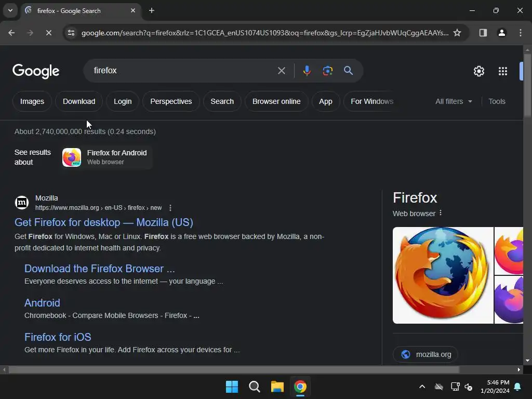
Task: Open the Google apps grid
Action: [503, 71]
